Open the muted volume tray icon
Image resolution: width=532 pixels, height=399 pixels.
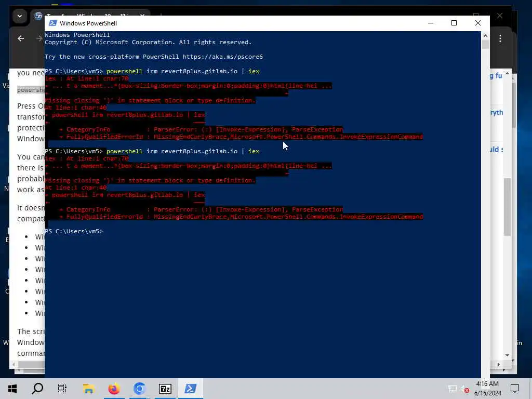465,389
